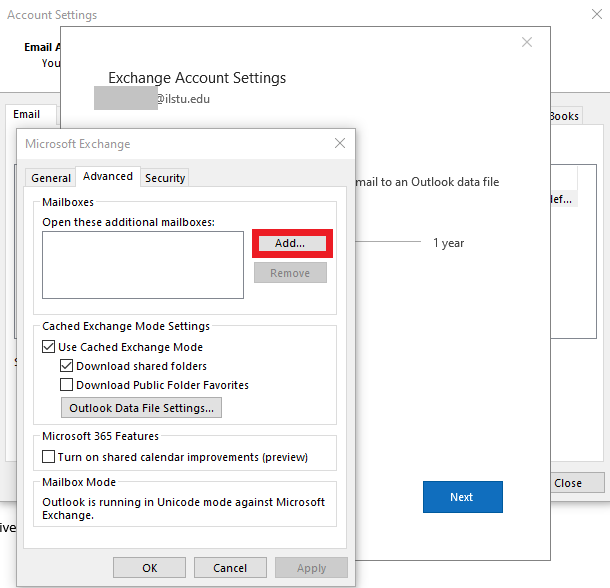This screenshot has height=588, width=610.
Task: Switch to the General tab
Action: [51, 178]
